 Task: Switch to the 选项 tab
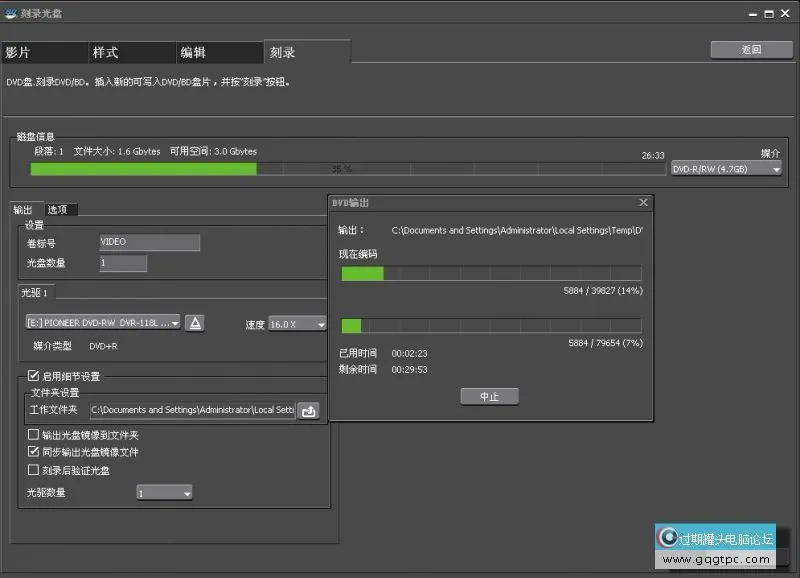click(x=58, y=210)
